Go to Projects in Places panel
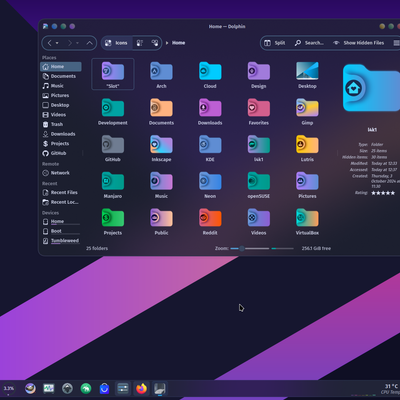This screenshot has height=400, width=400. click(61, 144)
